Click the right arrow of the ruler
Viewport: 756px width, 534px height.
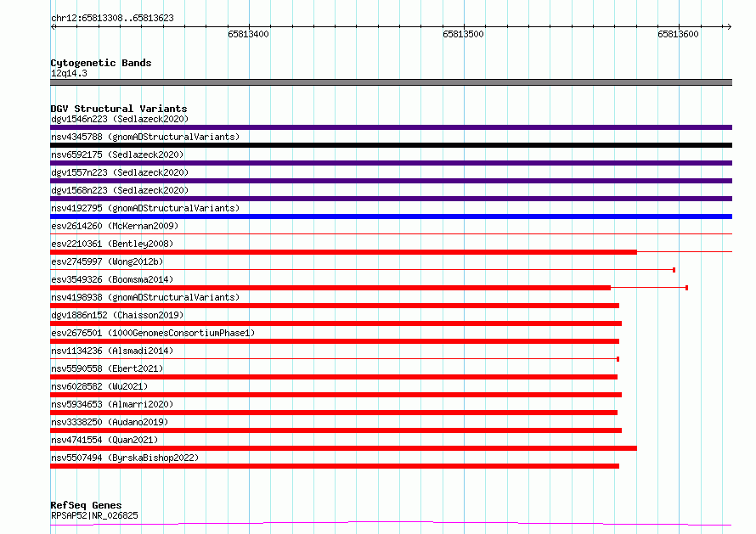(729, 26)
